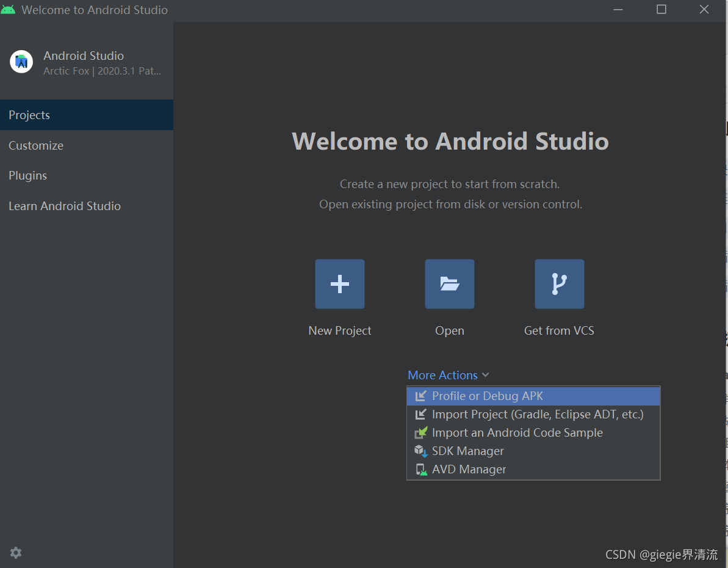
Task: Open the Plugins tab
Action: click(87, 176)
